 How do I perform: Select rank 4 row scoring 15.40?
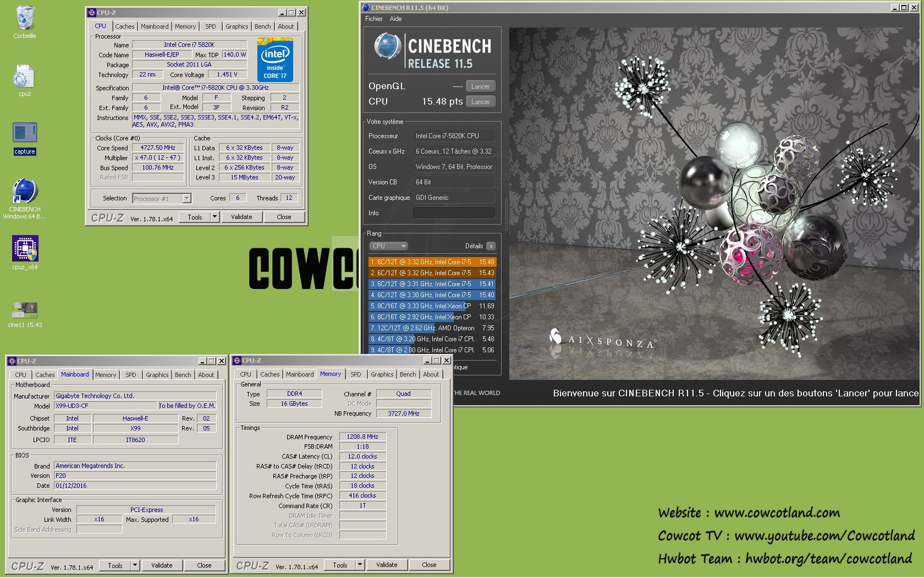(x=432, y=295)
